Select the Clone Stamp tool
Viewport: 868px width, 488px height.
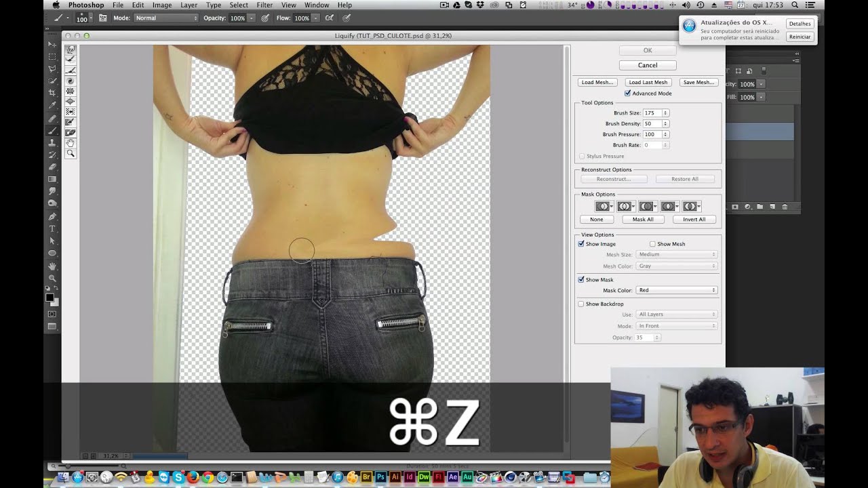pyautogui.click(x=52, y=142)
